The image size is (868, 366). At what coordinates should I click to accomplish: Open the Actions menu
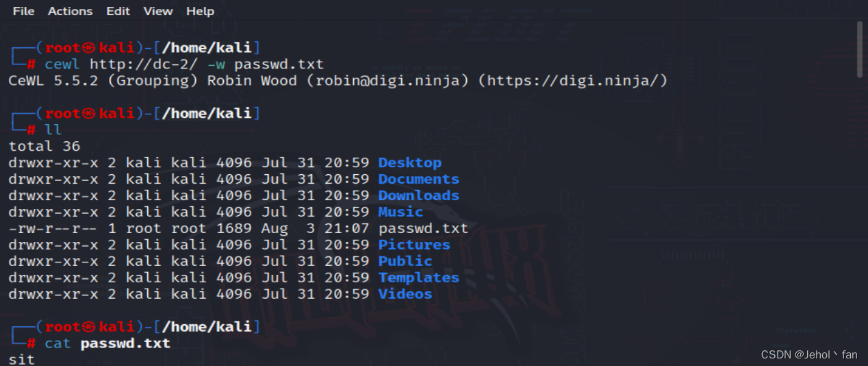click(70, 11)
